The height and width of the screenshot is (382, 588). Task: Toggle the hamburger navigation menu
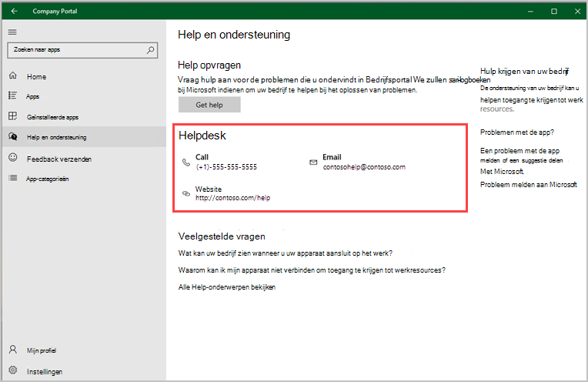pos(12,32)
